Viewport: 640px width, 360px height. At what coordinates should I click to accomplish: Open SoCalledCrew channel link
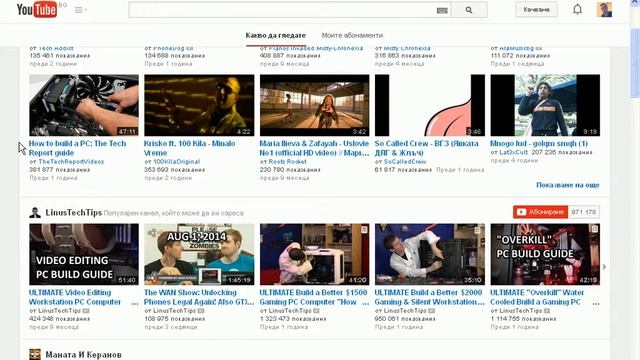[x=405, y=162]
